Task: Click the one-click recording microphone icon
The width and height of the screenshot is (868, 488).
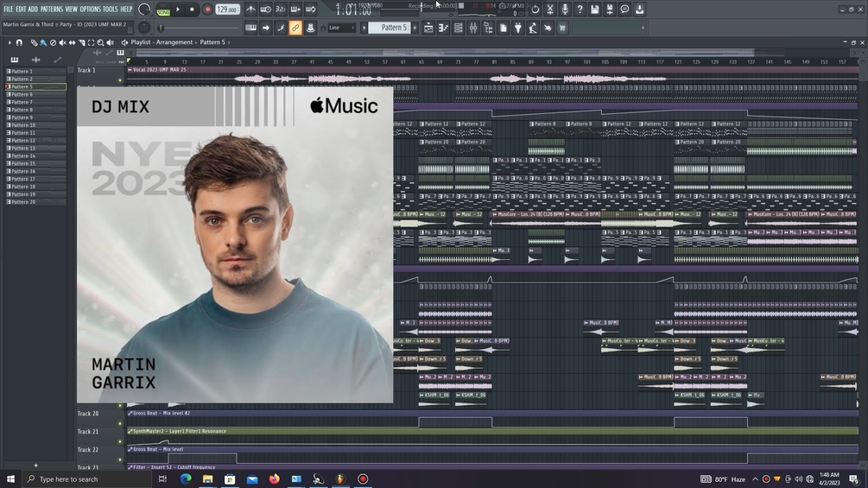Action: click(x=565, y=10)
